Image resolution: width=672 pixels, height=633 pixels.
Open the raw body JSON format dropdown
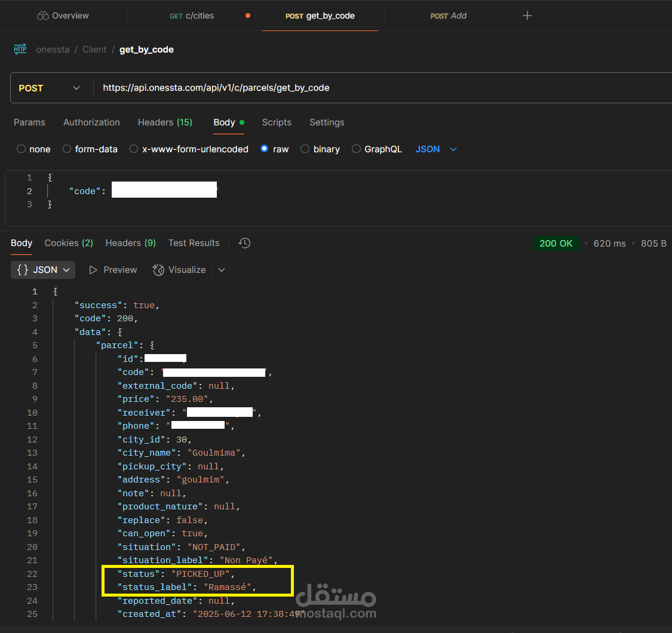click(436, 149)
